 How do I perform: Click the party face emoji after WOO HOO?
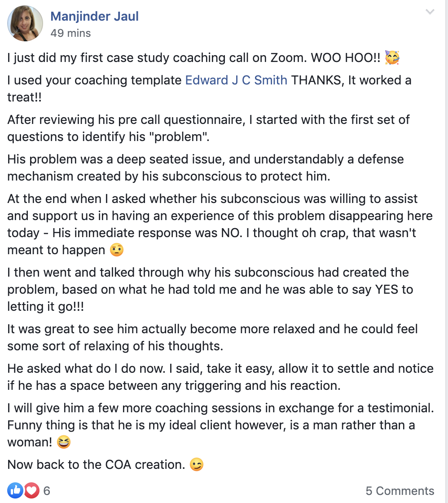(x=392, y=57)
